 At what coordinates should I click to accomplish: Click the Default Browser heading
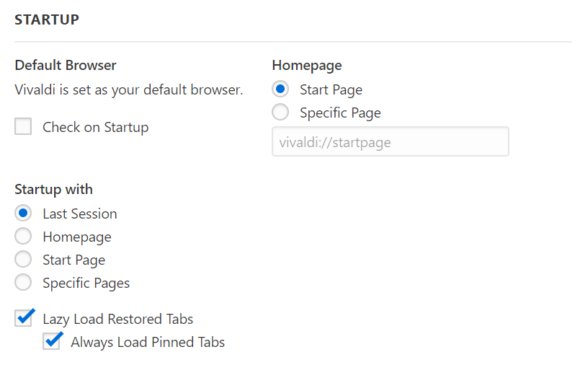[x=66, y=65]
